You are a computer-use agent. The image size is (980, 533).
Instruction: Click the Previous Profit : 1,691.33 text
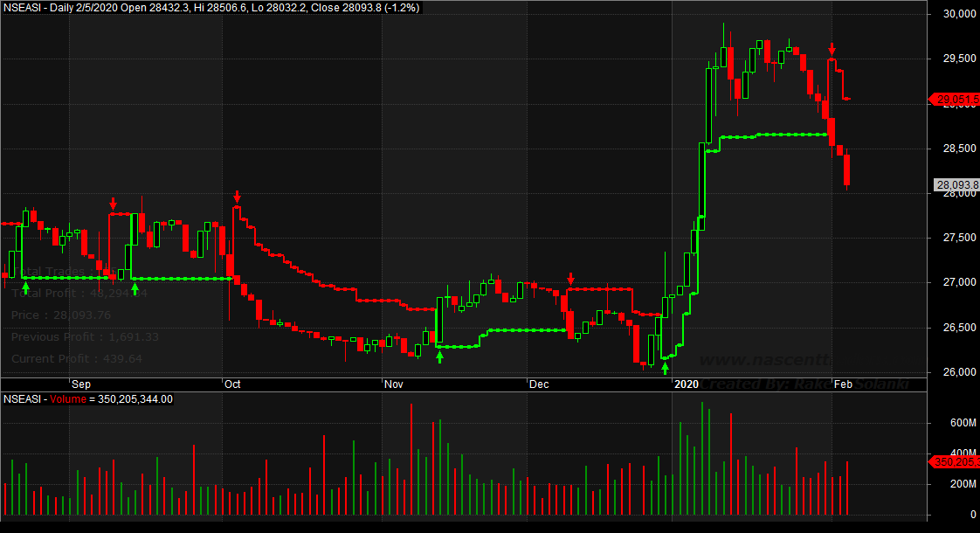[85, 337]
